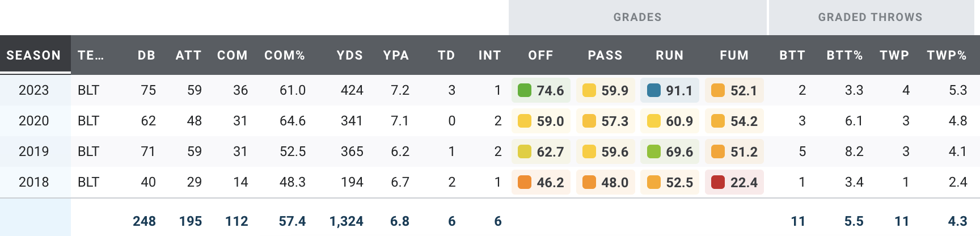Click the green 74.6 offense grade swatch

(x=525, y=90)
